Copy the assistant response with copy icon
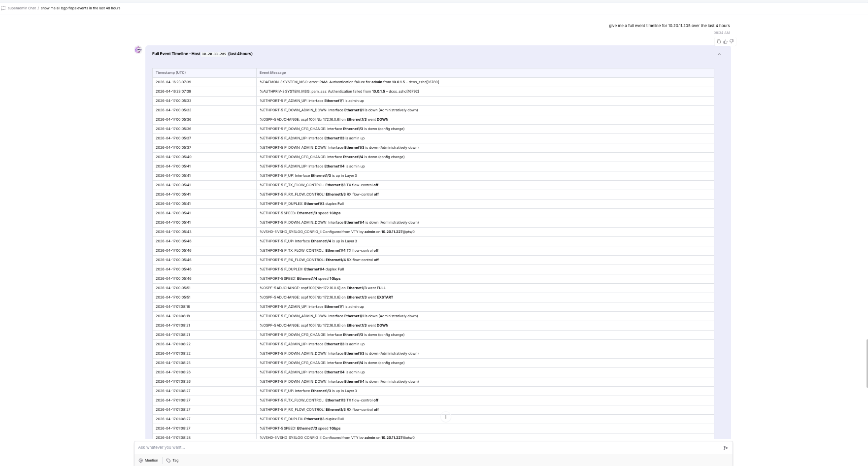Image resolution: width=868 pixels, height=466 pixels. 719,41
